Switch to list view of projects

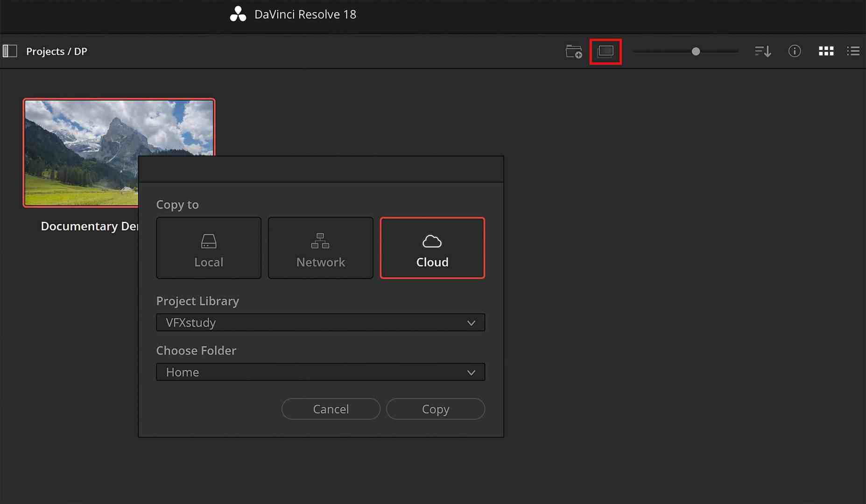click(854, 51)
